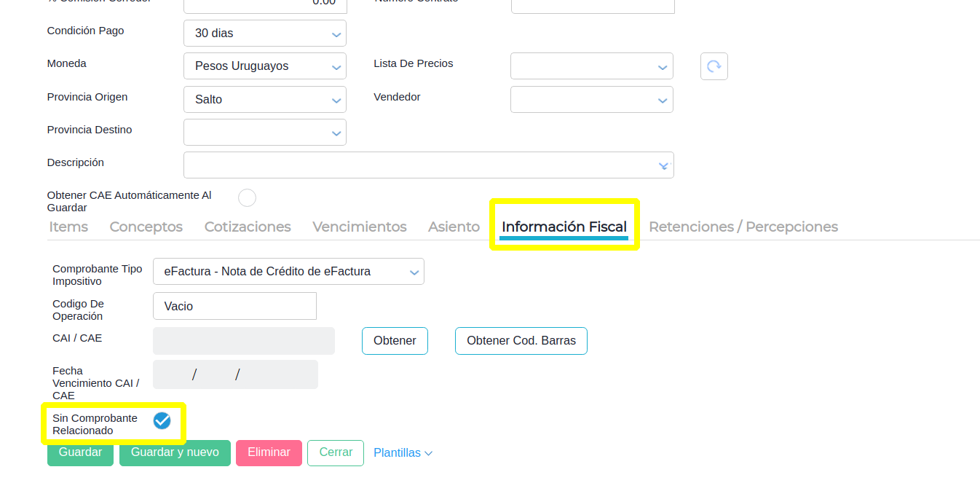Expand the Descripción field chevron
This screenshot has width=980, height=491.
663,166
